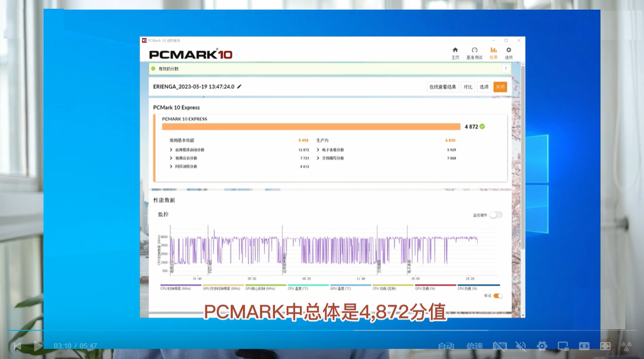Screen dimensions: 644x359
Task: Click the 12 872 app startup score
Action: pos(303,150)
